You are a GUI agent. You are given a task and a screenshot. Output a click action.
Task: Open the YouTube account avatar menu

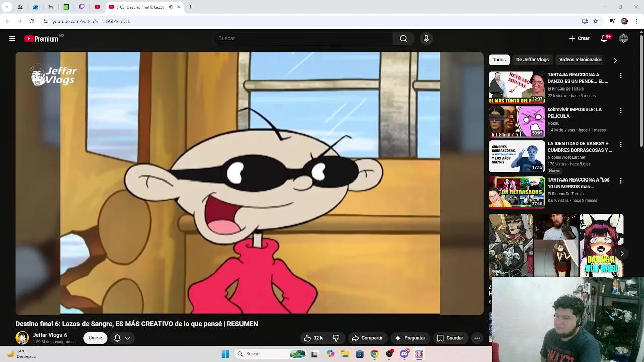pos(623,39)
